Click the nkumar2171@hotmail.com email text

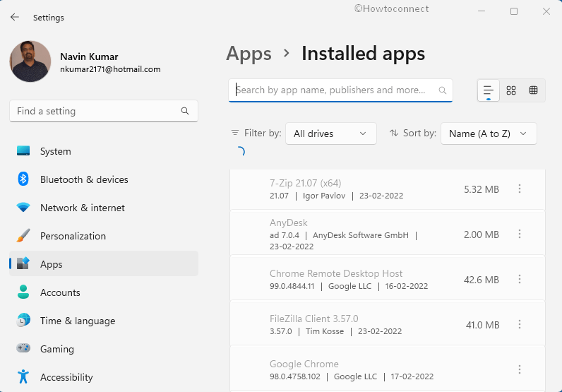pyautogui.click(x=110, y=69)
